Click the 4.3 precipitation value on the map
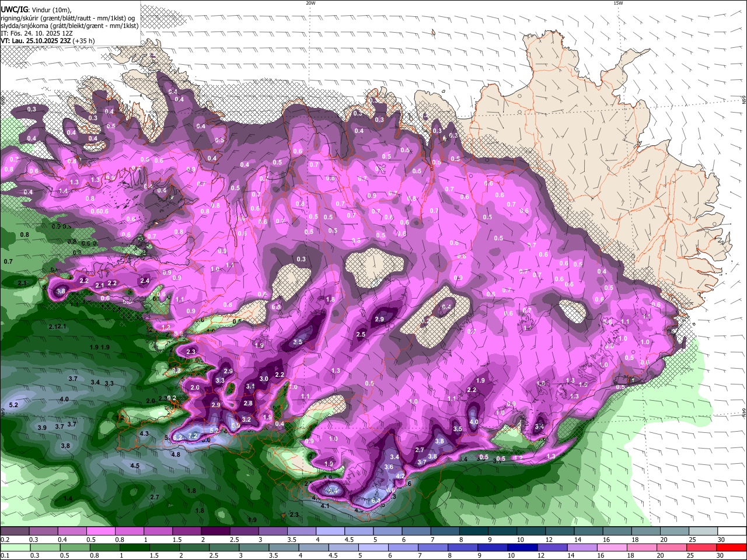This screenshot has width=747, height=560. pyautogui.click(x=144, y=433)
